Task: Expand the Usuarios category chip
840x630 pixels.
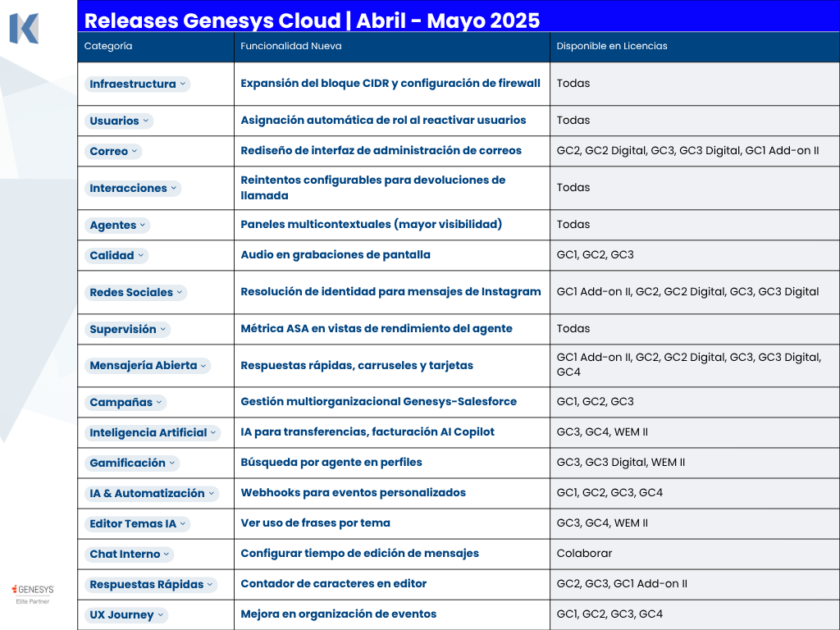Action: coord(119,121)
